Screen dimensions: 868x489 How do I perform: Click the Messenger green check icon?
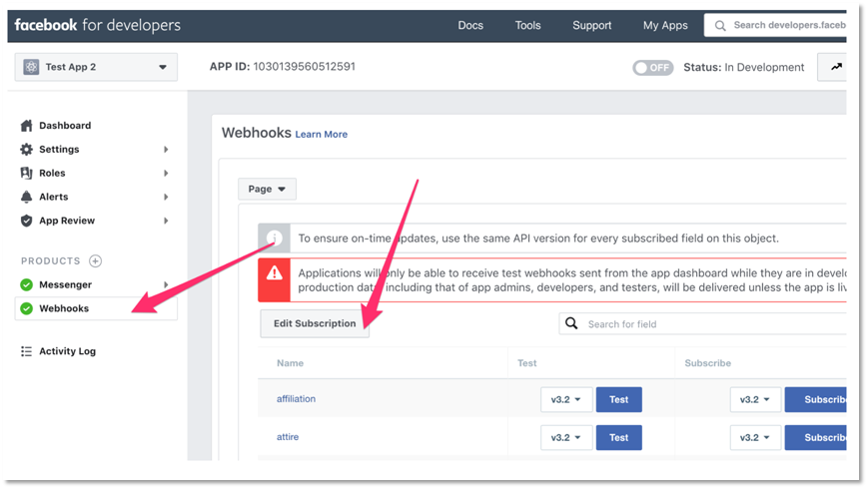click(x=26, y=284)
